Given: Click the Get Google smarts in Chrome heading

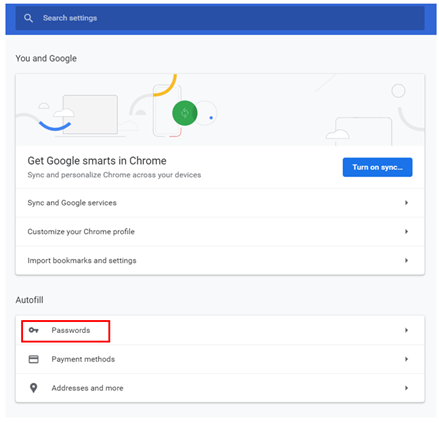Looking at the screenshot, I should [97, 161].
